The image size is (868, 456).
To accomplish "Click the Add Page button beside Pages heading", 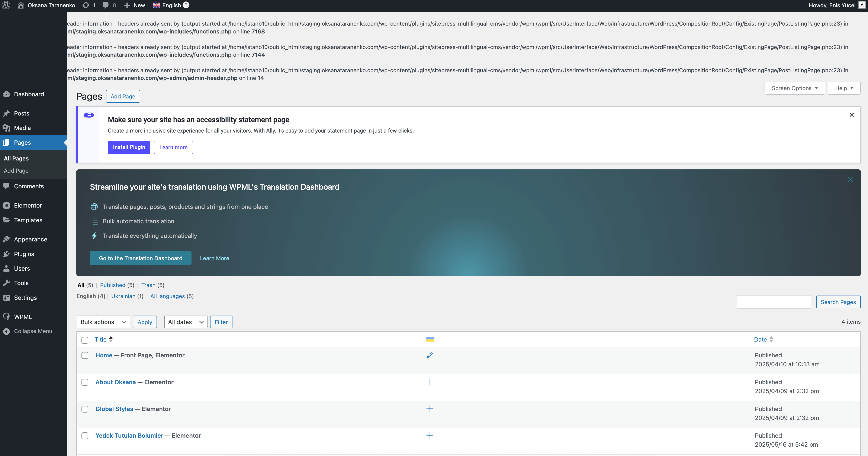I will 123,96.
